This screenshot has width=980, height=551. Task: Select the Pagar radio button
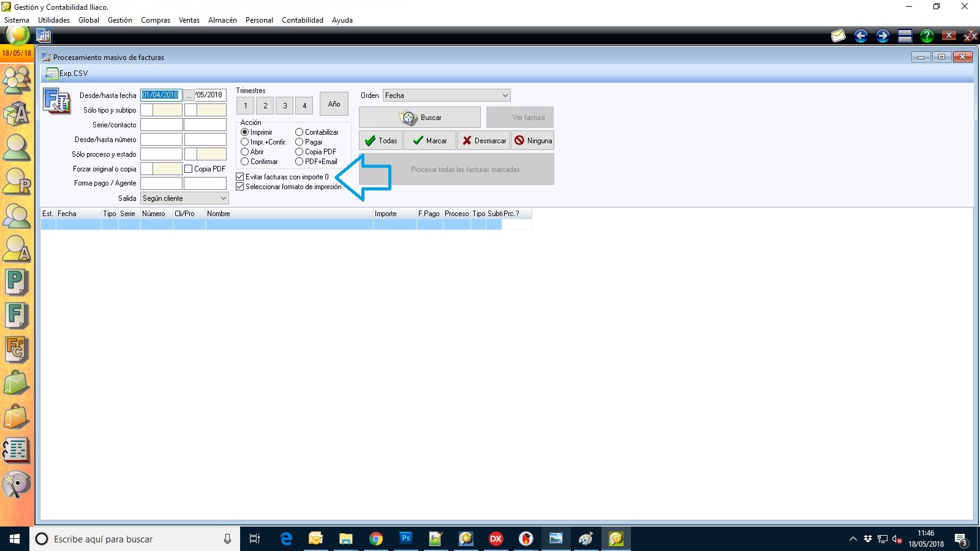299,142
